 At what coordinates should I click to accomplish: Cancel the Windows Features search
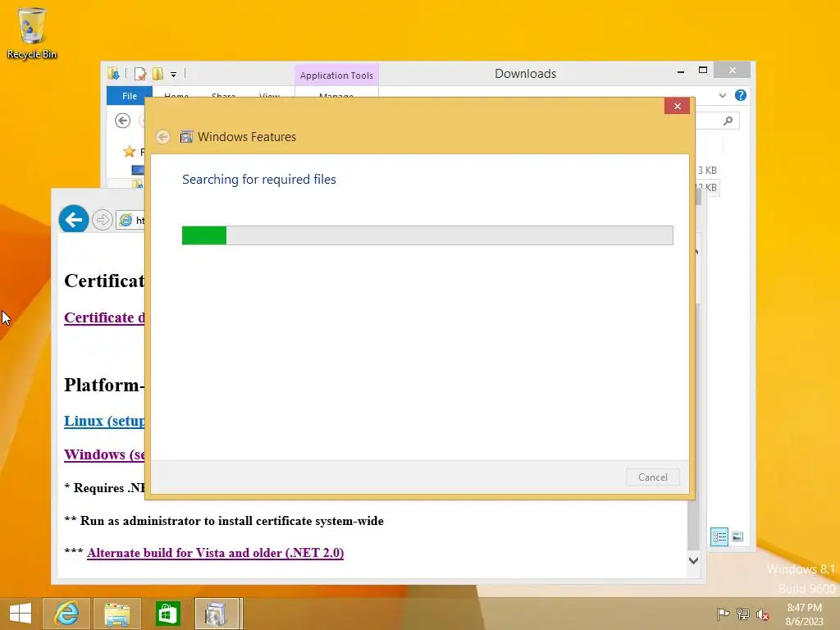pos(652,477)
